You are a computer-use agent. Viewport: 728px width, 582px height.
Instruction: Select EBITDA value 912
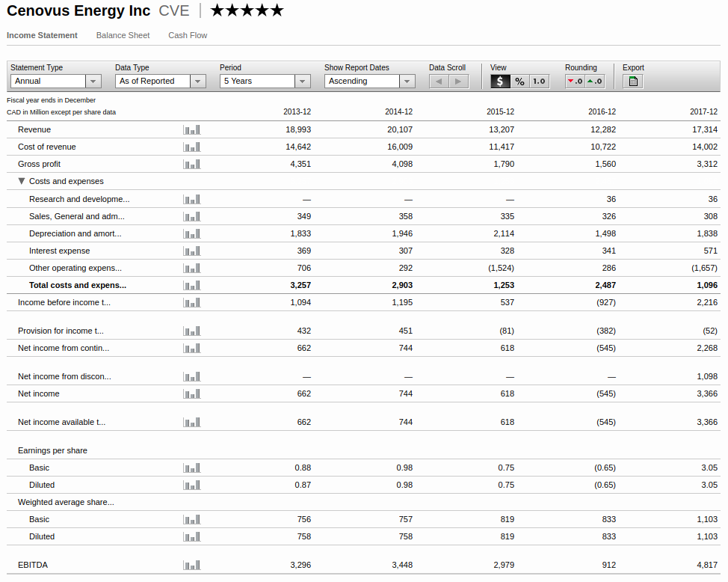tap(608, 566)
